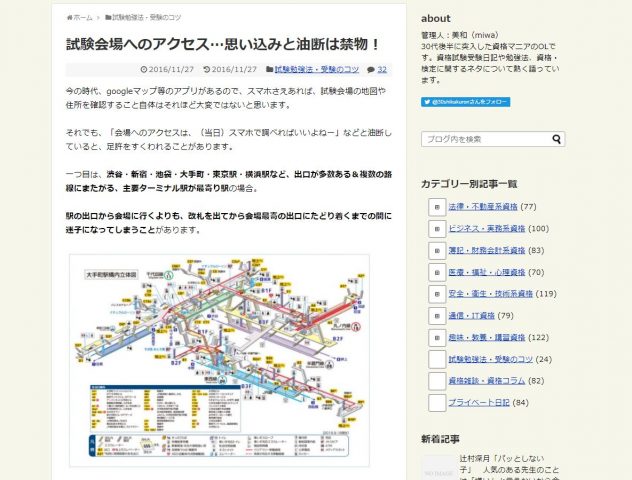
Task: Open 簿記・財務会計系資格 category link
Action: pos(487,250)
